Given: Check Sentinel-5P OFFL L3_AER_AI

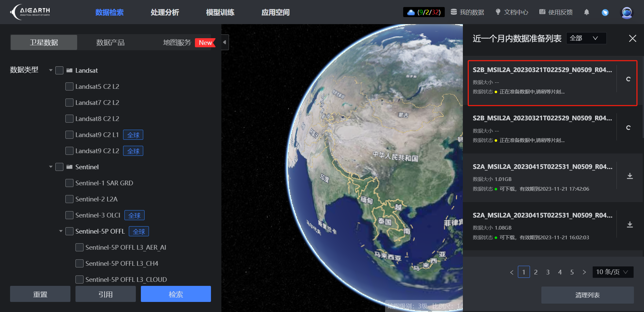Looking at the screenshot, I should point(79,247).
